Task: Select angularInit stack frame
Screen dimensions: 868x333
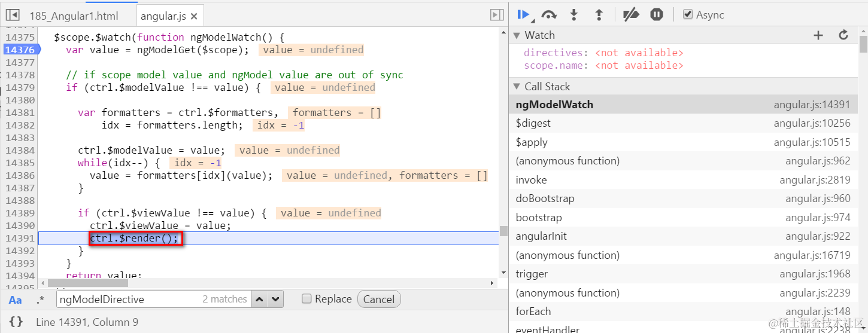Action: [683, 236]
